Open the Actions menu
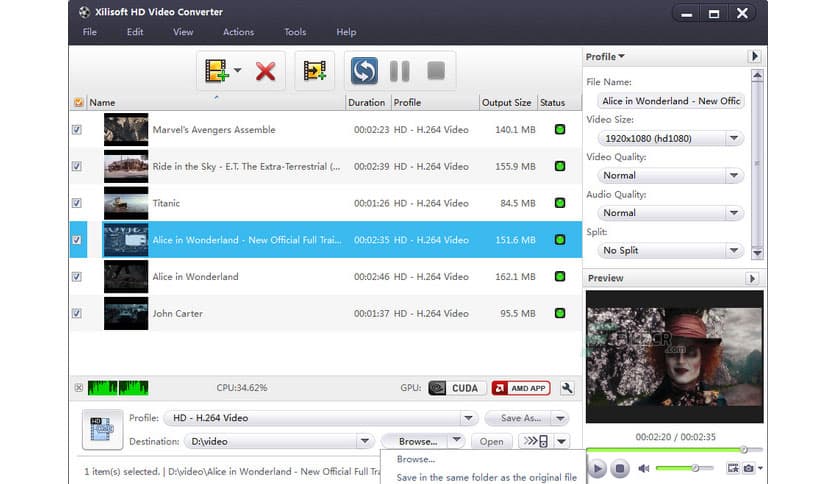The image size is (836, 484). [x=238, y=32]
